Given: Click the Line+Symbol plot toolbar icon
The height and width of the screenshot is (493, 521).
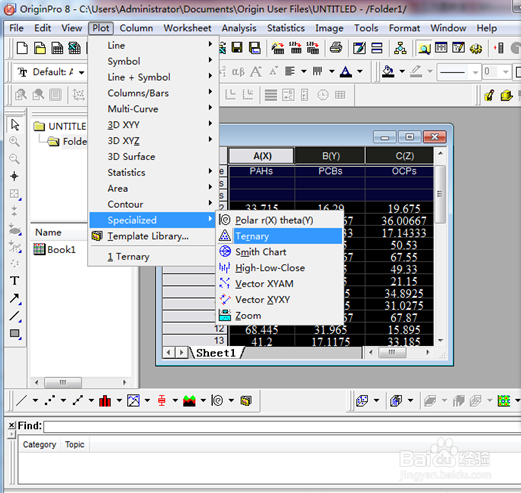Looking at the screenshot, I should click(78, 400).
